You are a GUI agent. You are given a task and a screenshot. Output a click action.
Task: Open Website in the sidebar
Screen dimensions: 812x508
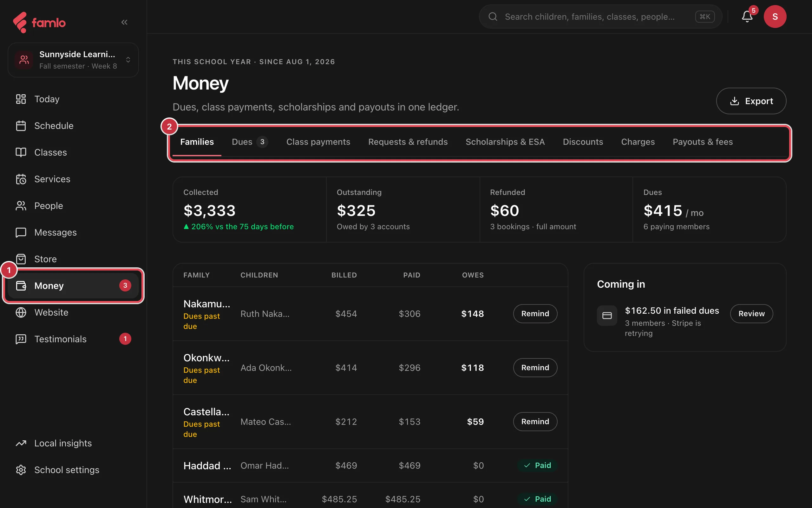click(73, 312)
